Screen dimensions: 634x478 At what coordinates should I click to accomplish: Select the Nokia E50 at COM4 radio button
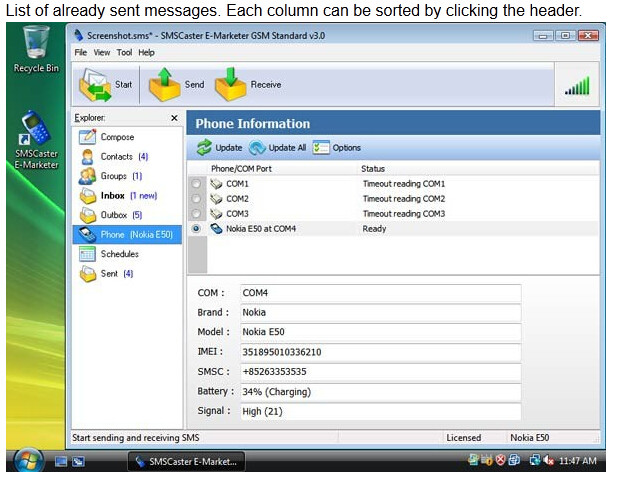click(x=196, y=229)
